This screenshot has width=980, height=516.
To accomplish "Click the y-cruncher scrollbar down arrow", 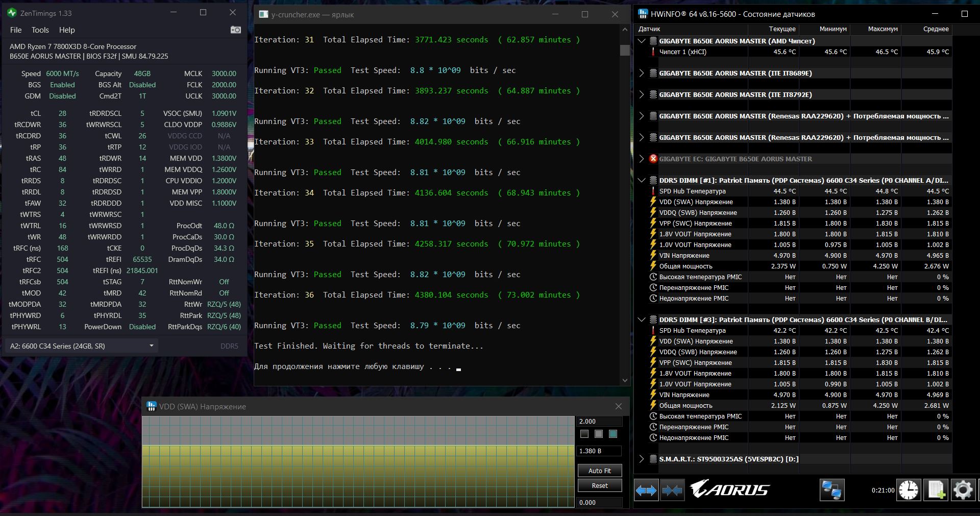I will 625,380.
